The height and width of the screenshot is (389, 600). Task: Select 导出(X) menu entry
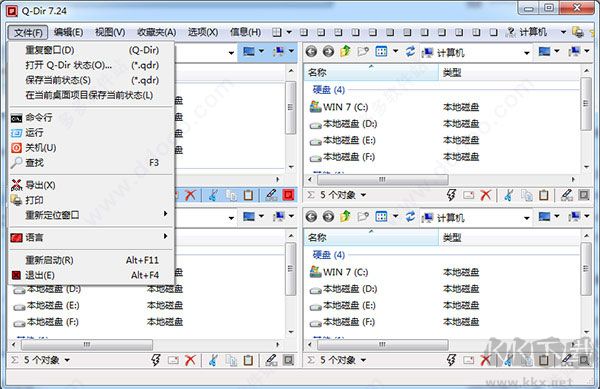point(91,185)
